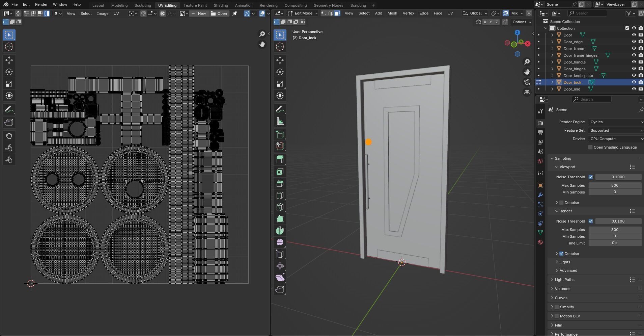644x336 pixels.
Task: Click the Options button in viewport
Action: coord(522,22)
